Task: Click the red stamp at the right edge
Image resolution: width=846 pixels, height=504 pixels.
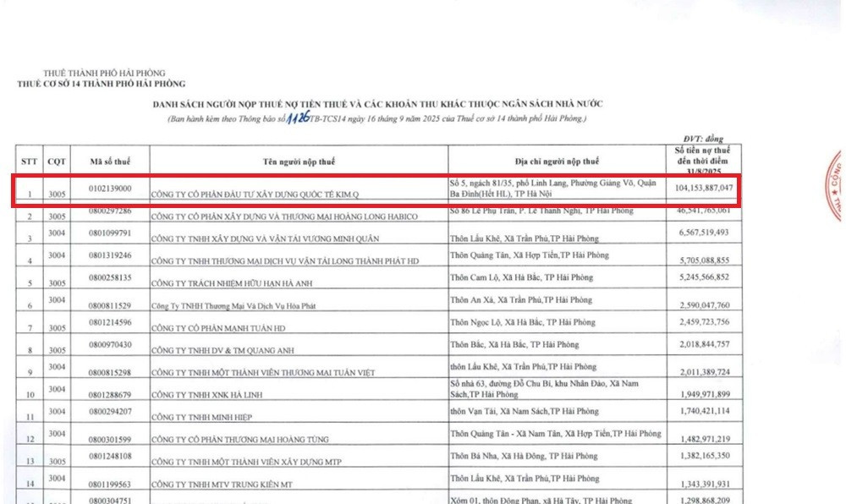Action: [834, 187]
